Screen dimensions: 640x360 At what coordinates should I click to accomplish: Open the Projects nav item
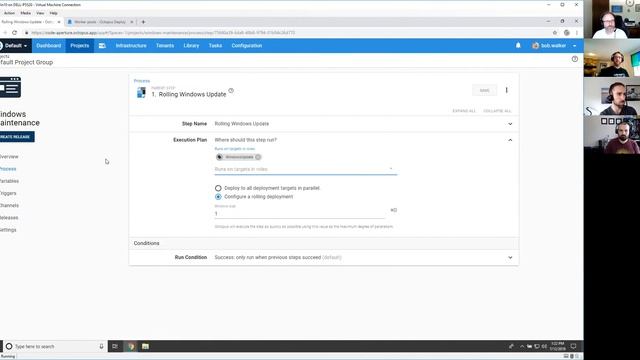(x=80, y=46)
